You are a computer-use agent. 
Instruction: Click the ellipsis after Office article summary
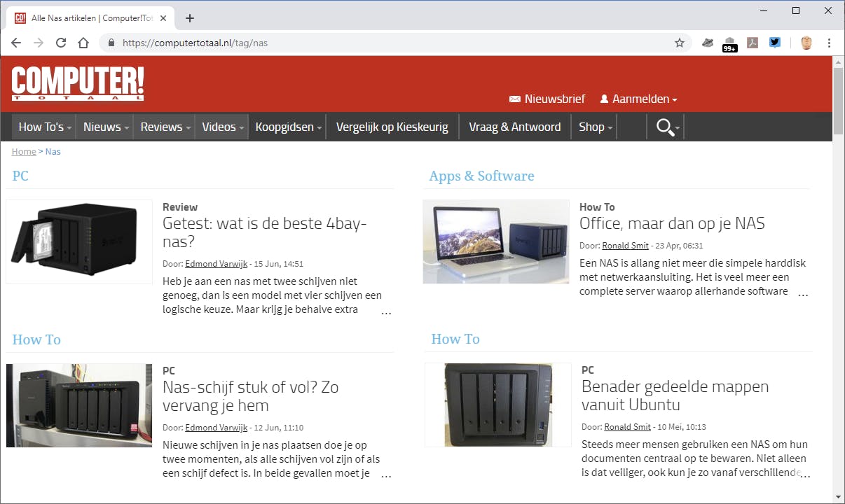[803, 293]
